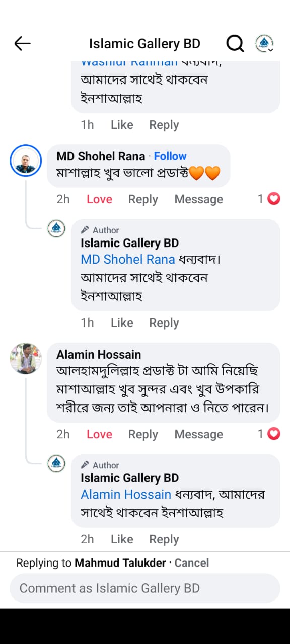Cancel replying to Mahmud Talukder
The height and width of the screenshot is (644, 290).
[191, 563]
